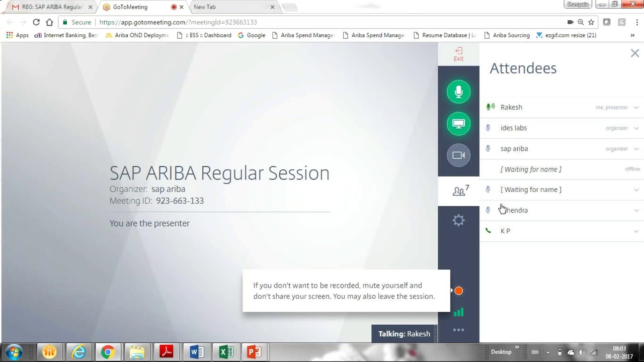Click hendra's muted microphone icon
This screenshot has width=644, height=362.
tap(488, 210)
